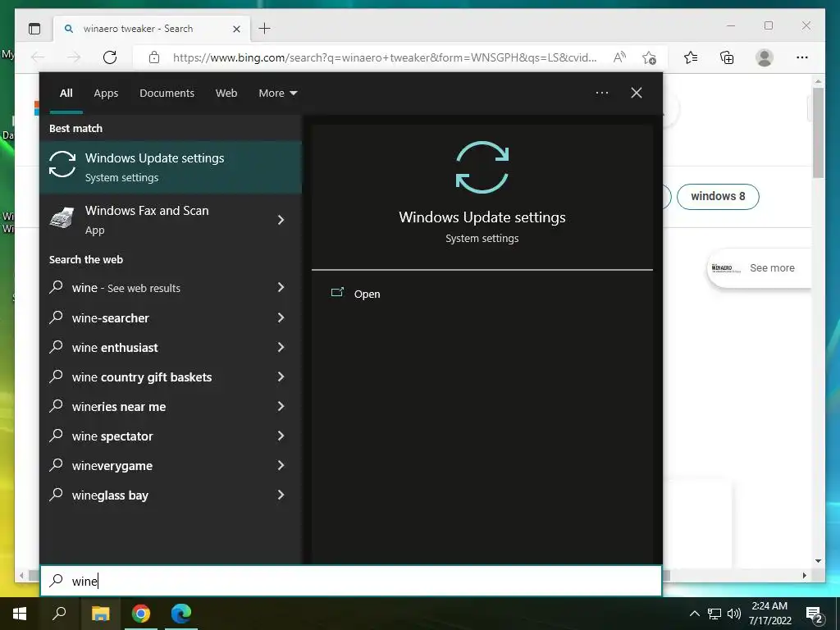Expand wine spectator suggestion arrow
The width and height of the screenshot is (840, 630).
click(281, 436)
